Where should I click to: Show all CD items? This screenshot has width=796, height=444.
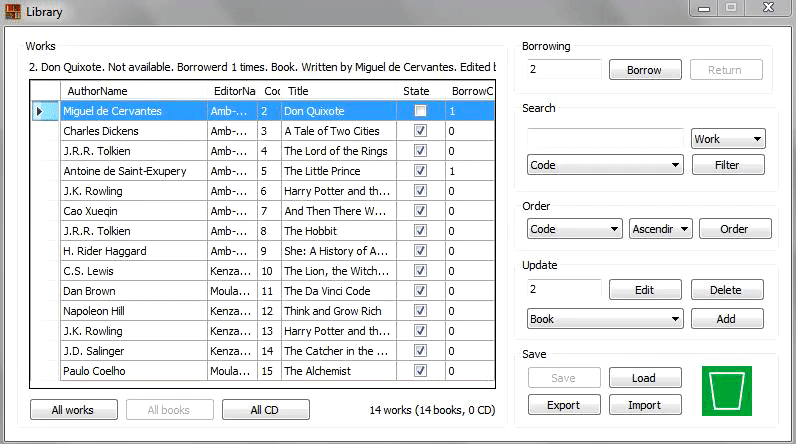pos(265,410)
